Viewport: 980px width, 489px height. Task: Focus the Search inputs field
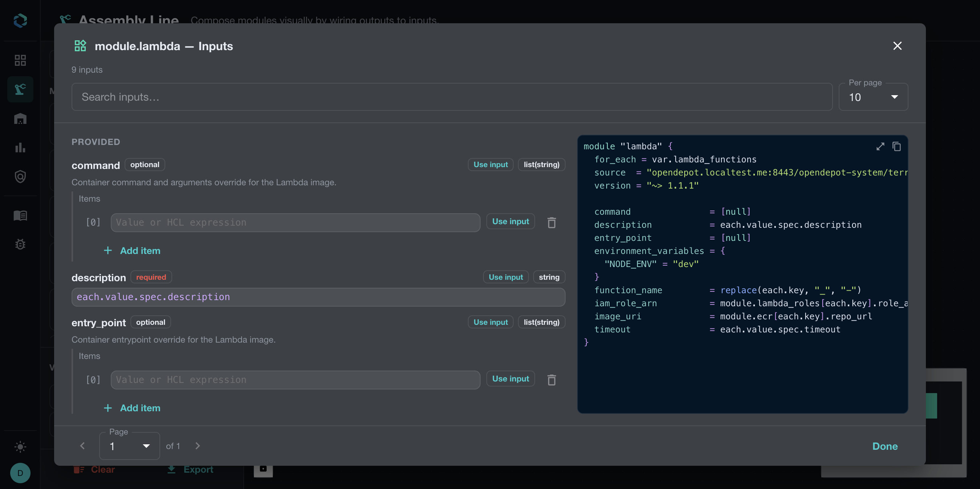click(452, 97)
